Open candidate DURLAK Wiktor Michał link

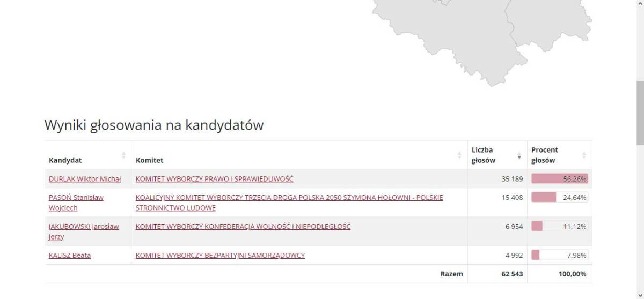coord(85,179)
